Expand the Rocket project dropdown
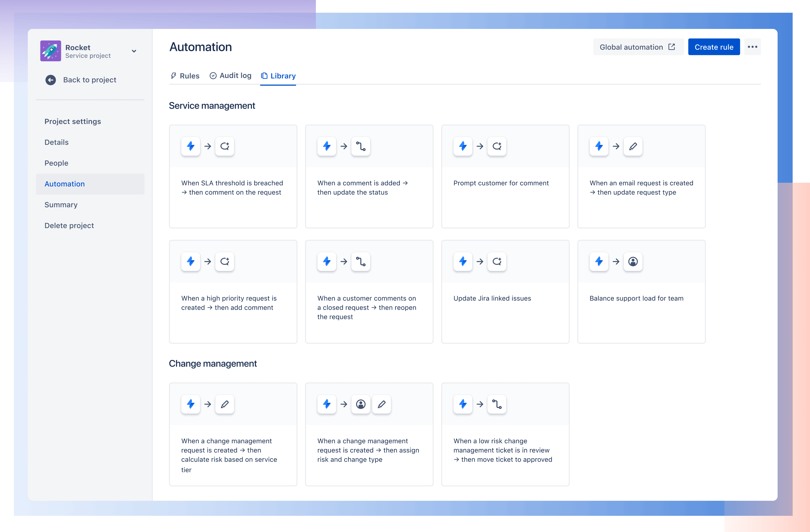Screen dimensions: 810x532 pyautogui.click(x=134, y=51)
